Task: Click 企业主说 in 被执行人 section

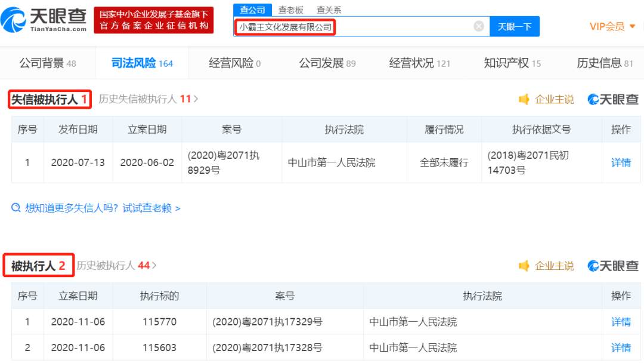Action: (554, 266)
